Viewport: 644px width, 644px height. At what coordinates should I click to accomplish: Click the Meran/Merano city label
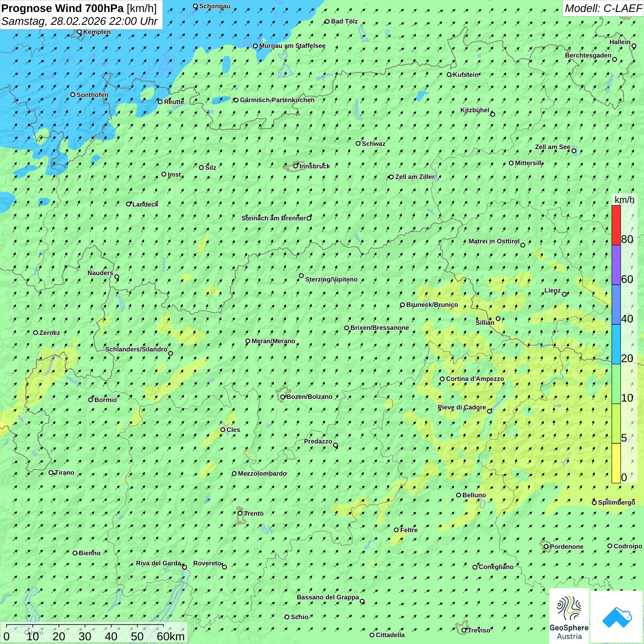pyautogui.click(x=273, y=341)
